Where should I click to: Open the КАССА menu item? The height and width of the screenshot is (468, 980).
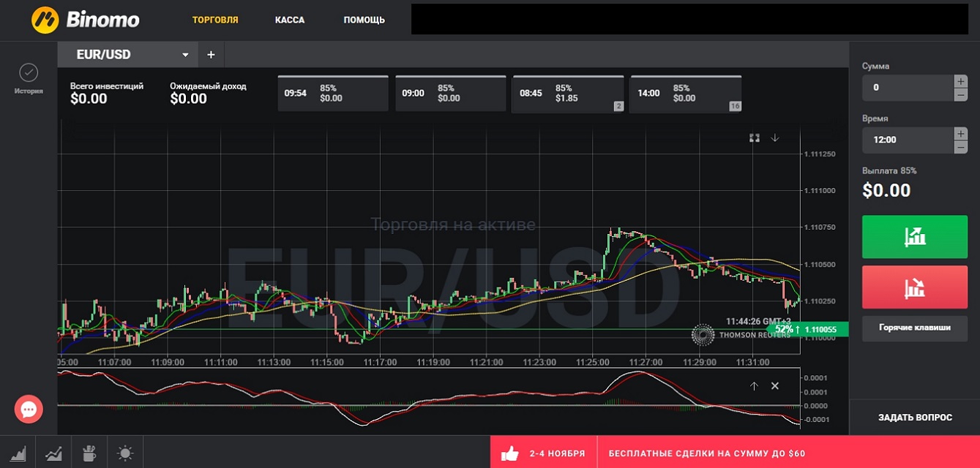pyautogui.click(x=290, y=20)
